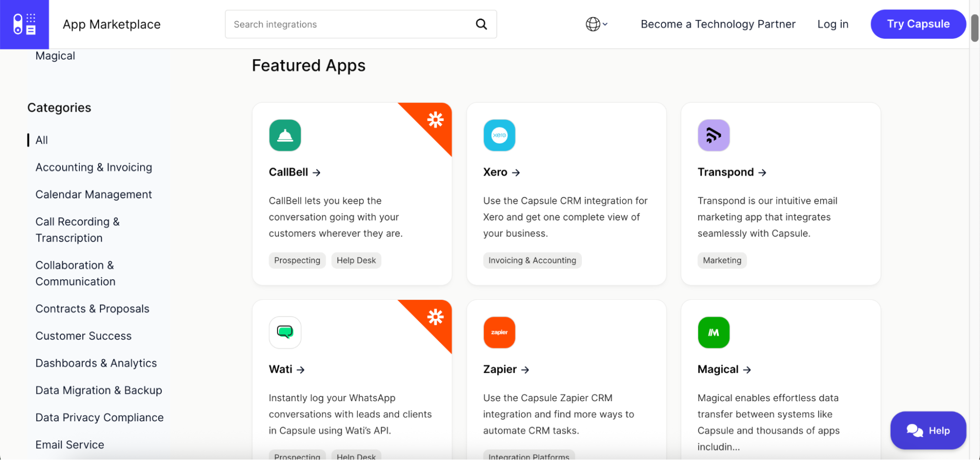
Task: Open the Wati app title link
Action: click(x=287, y=369)
